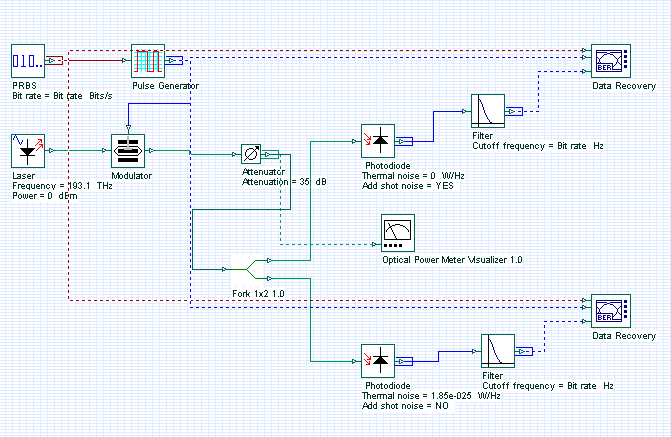This screenshot has height=437, width=671.
Task: Click the 'Fork 1x2 1.0' label
Action: click(258, 294)
